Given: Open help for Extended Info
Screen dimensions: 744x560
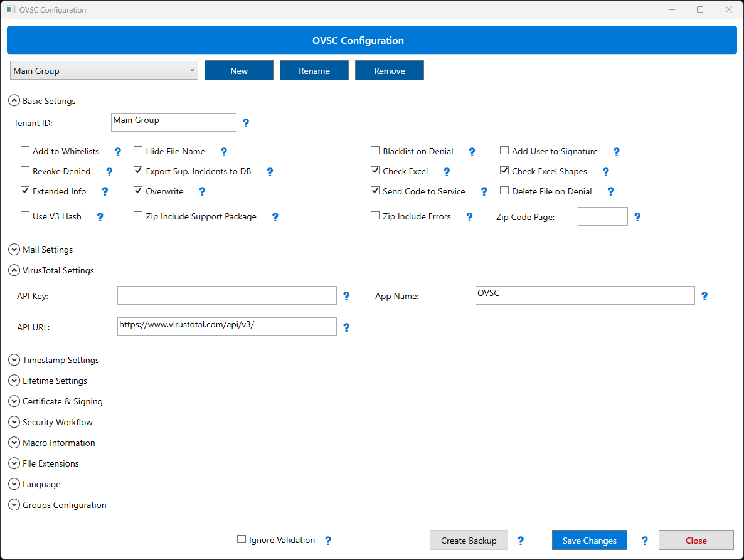Looking at the screenshot, I should [x=105, y=191].
